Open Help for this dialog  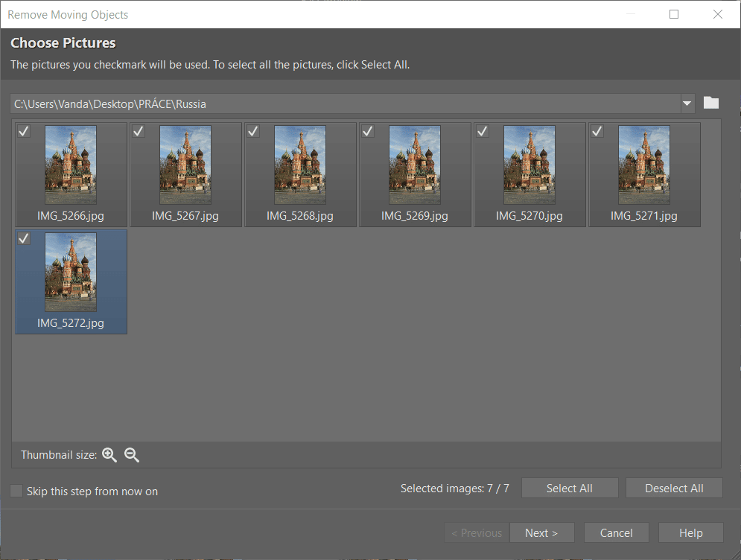pos(691,532)
